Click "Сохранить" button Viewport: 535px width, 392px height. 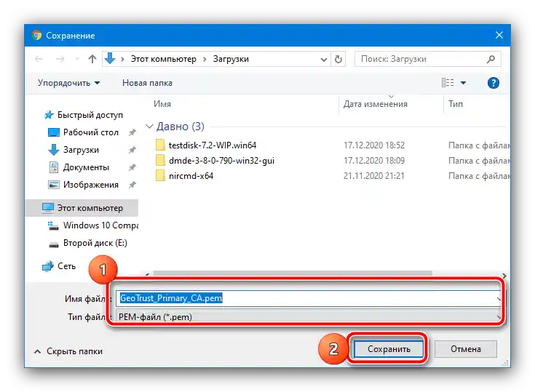(x=389, y=349)
